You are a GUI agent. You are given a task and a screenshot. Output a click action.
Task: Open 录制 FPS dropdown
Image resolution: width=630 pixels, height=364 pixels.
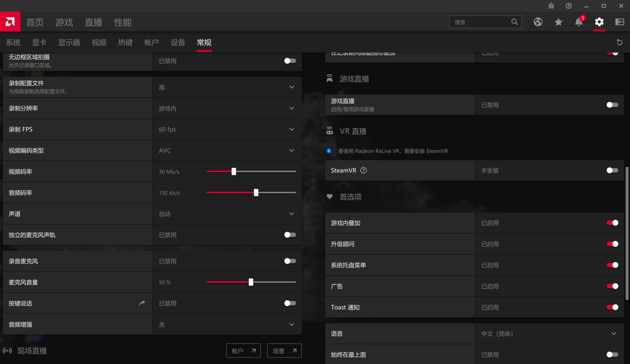[x=227, y=129]
